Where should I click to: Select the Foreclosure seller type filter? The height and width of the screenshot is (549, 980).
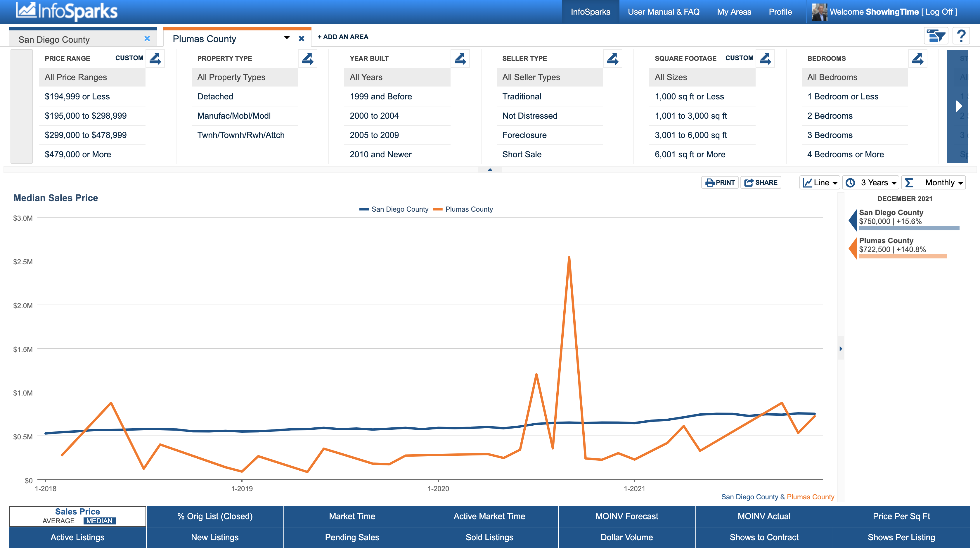524,135
